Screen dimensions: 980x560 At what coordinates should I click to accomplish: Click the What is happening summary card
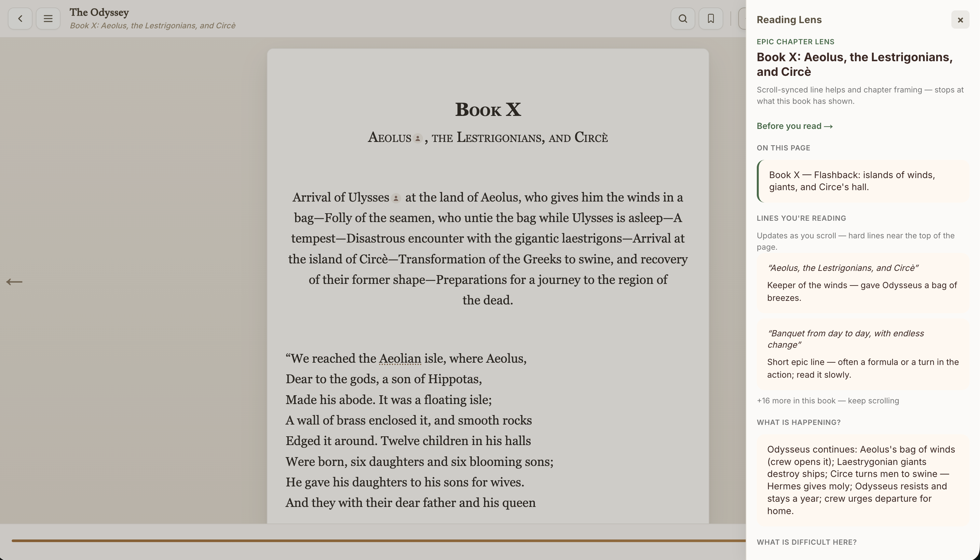click(x=863, y=480)
